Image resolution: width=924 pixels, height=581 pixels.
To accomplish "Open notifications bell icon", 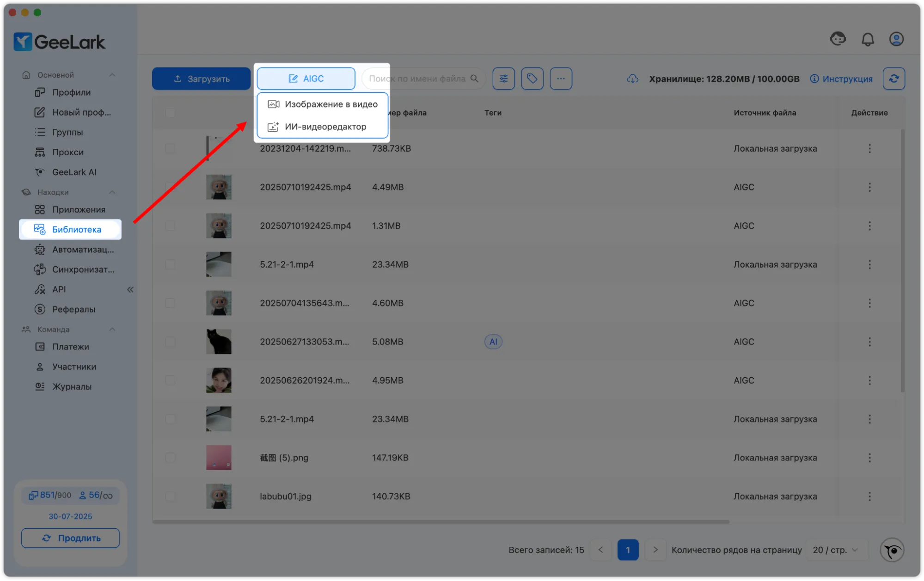I will click(x=868, y=39).
